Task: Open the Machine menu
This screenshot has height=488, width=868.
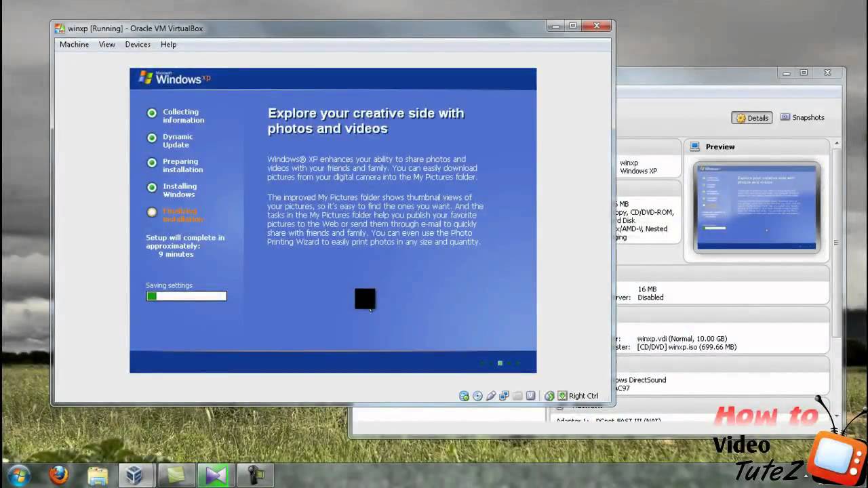Action: tap(74, 45)
